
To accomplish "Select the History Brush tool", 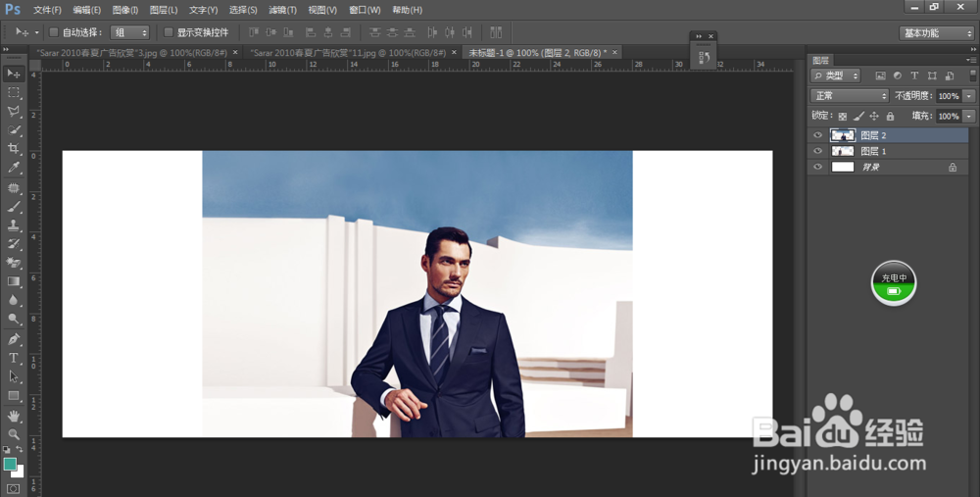I will [x=13, y=244].
